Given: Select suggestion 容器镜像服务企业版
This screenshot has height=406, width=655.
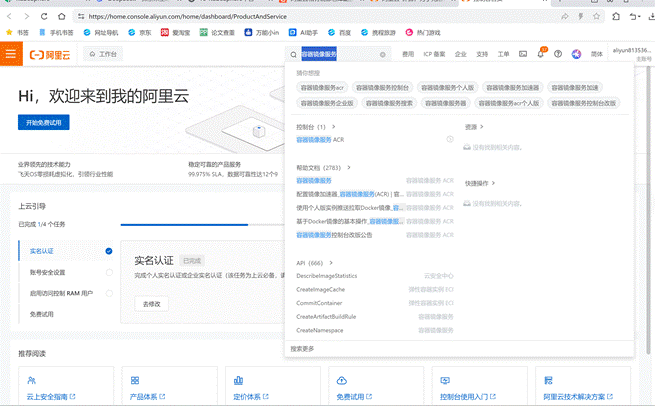Looking at the screenshot, I should 327,103.
